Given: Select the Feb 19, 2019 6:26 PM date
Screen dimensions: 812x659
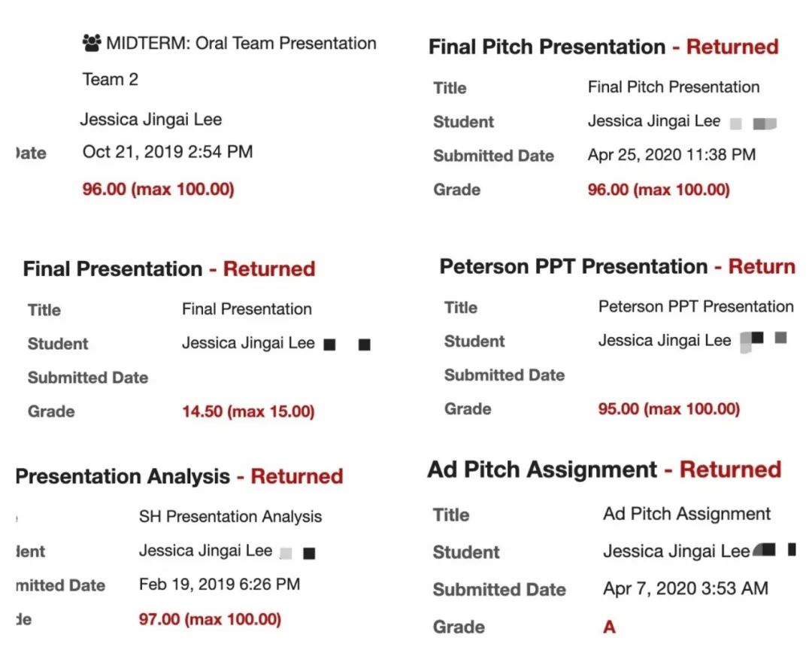Looking at the screenshot, I should click(220, 584).
